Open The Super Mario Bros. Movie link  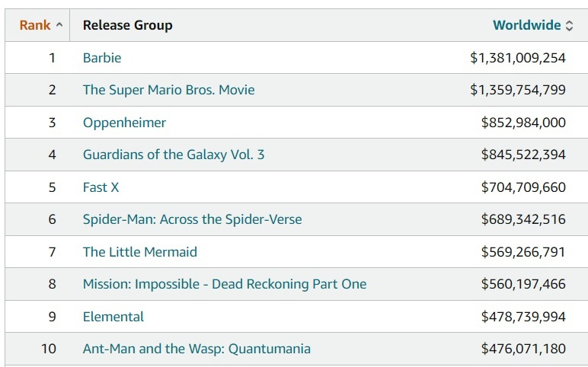[168, 90]
